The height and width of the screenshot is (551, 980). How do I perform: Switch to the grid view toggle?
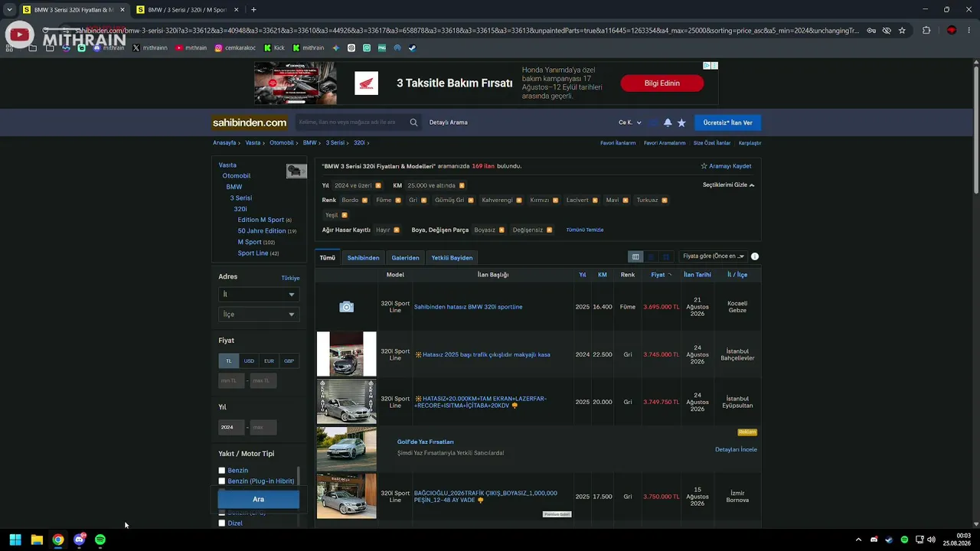click(666, 257)
